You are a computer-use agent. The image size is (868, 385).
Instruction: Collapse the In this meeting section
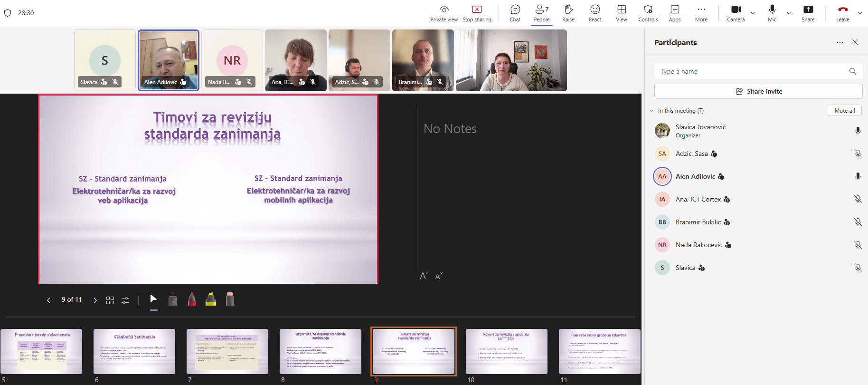click(651, 111)
